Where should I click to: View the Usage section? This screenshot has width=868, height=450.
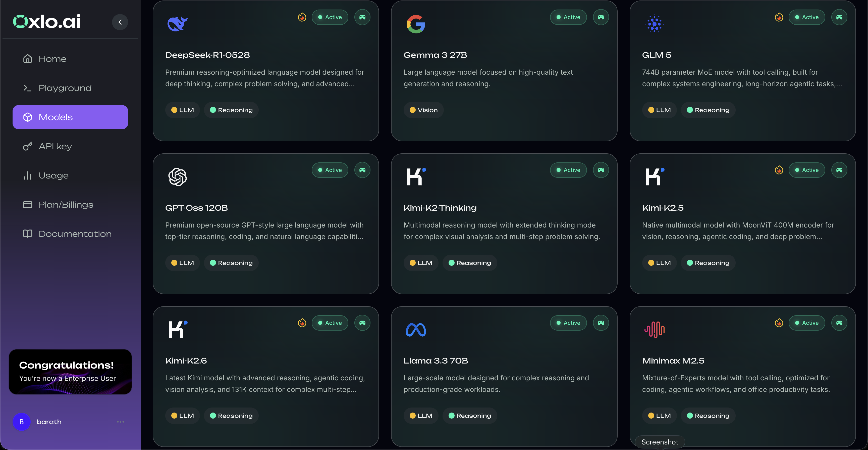tap(70, 175)
